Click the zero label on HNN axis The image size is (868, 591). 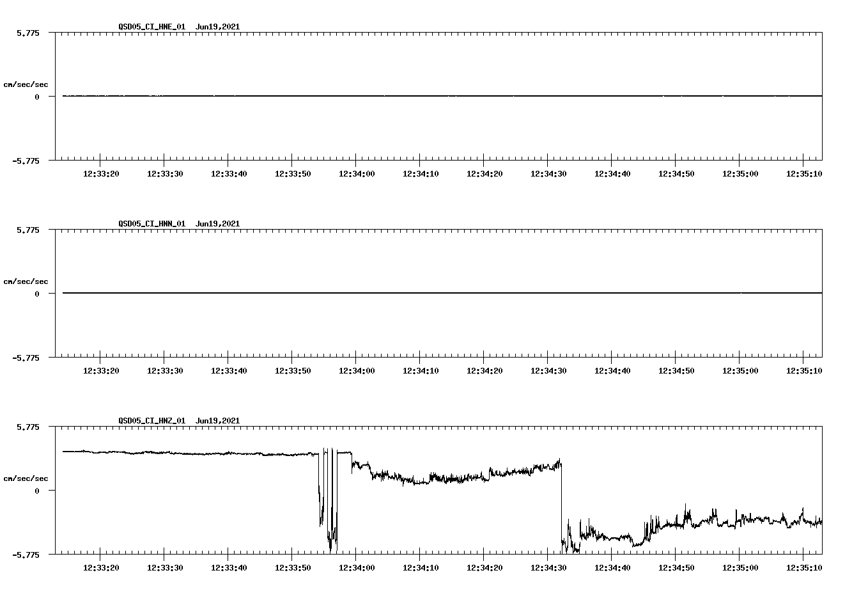pos(37,294)
